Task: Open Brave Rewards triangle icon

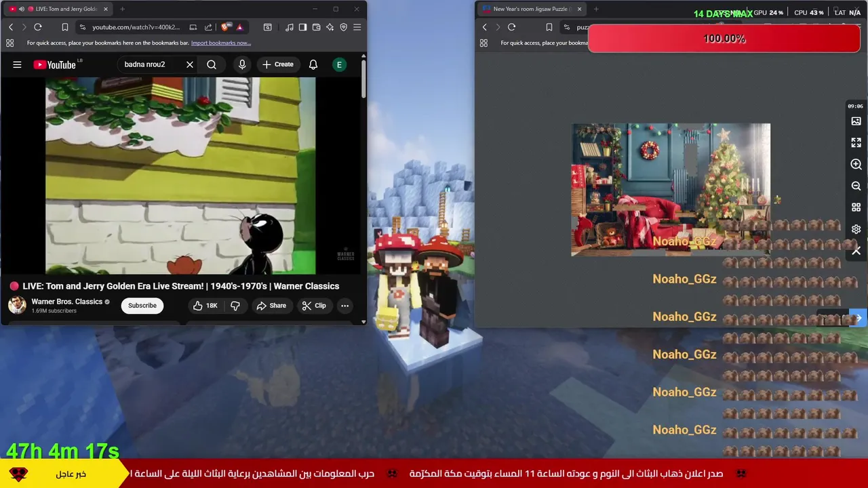Action: (x=239, y=27)
